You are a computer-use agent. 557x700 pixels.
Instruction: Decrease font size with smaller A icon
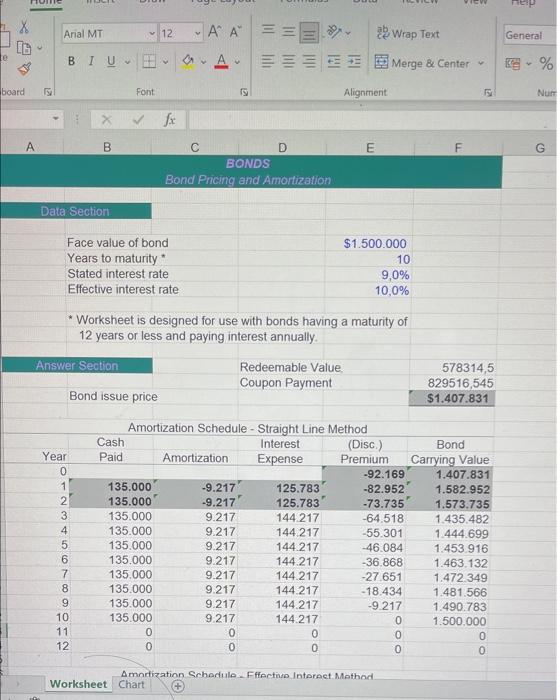click(235, 32)
